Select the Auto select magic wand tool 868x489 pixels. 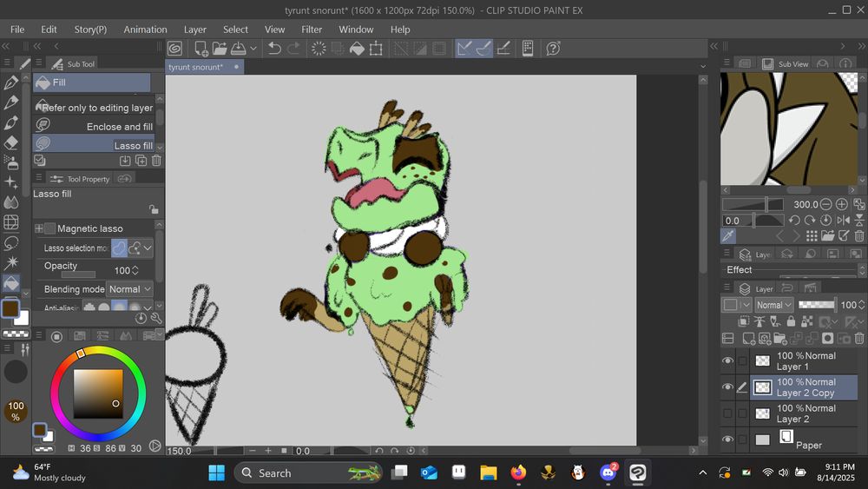coord(10,262)
